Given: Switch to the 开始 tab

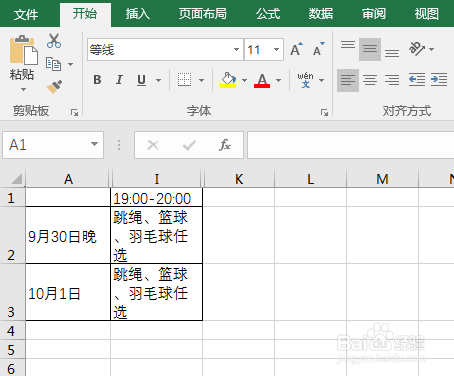Looking at the screenshot, I should [x=85, y=14].
